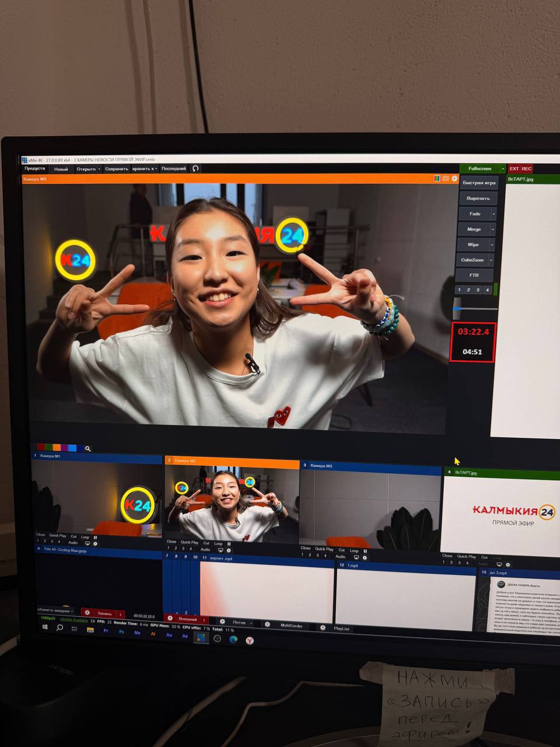
Task: Open settings gear in the Камера №2 preview header
Action: point(454,179)
